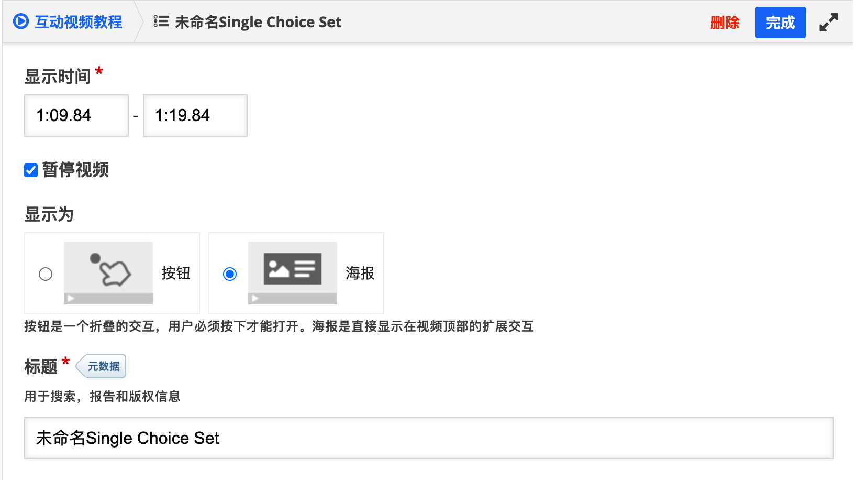The height and width of the screenshot is (480, 868).
Task: Click the Single Choice Set list icon
Action: [x=161, y=21]
